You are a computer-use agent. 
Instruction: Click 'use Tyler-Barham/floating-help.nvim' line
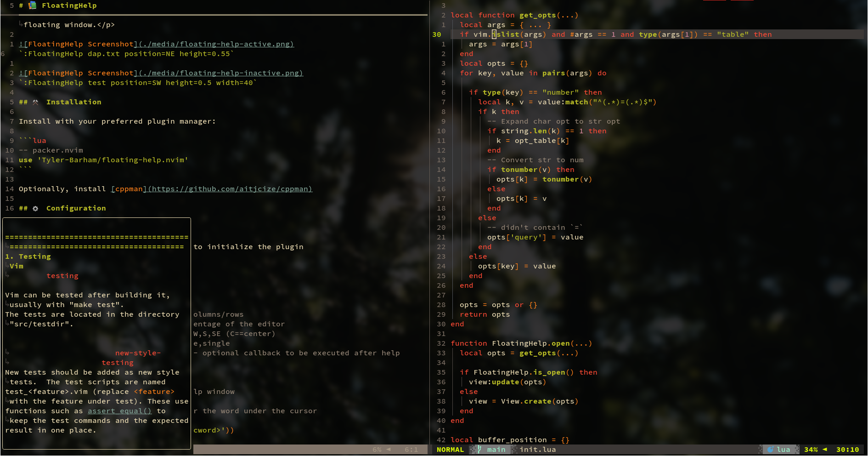(x=103, y=160)
